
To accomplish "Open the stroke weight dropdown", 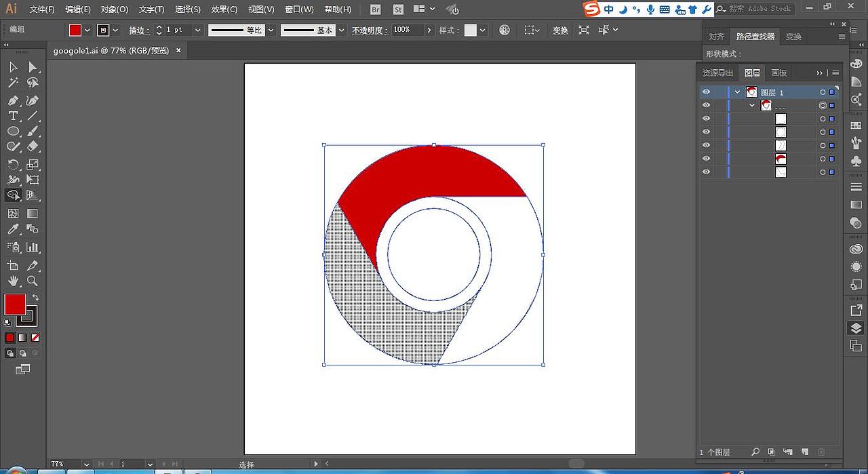I will [197, 30].
